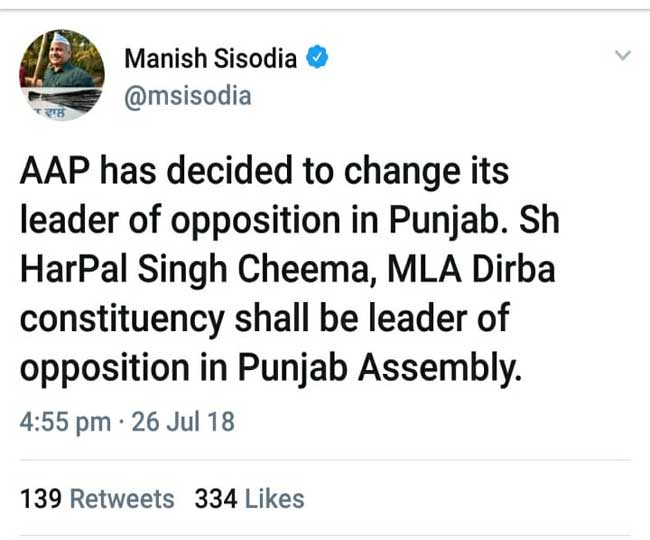Viewport: 650px width, 540px height.
Task: Open the @msisodia handle link
Action: pos(187,95)
